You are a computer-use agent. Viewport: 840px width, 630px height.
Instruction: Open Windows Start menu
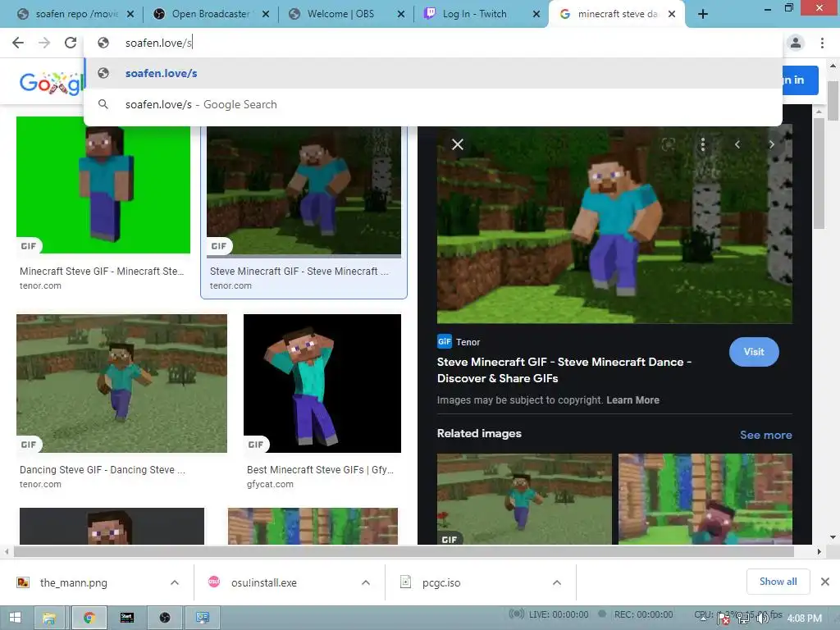(16, 618)
